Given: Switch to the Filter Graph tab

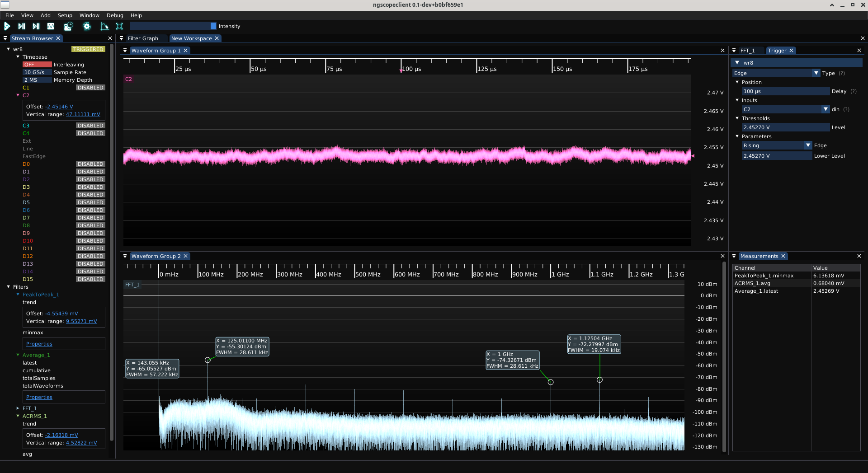Looking at the screenshot, I should [143, 38].
